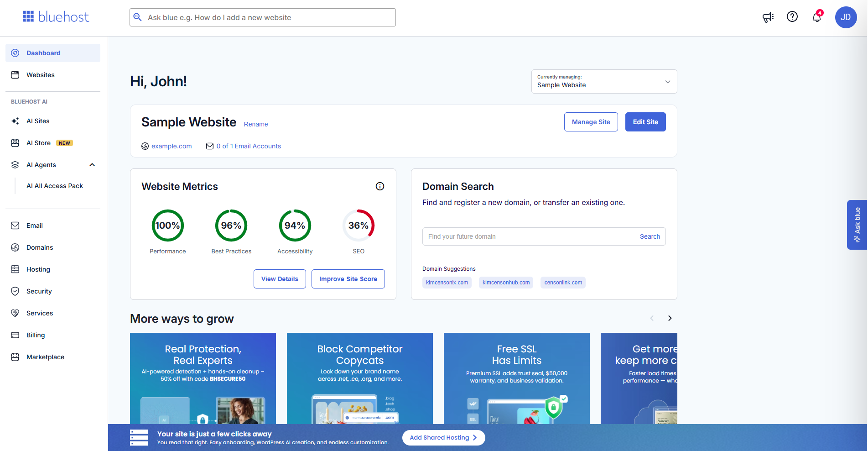Select kimcensonhub.com domain suggestion
The width and height of the screenshot is (868, 451).
(506, 283)
